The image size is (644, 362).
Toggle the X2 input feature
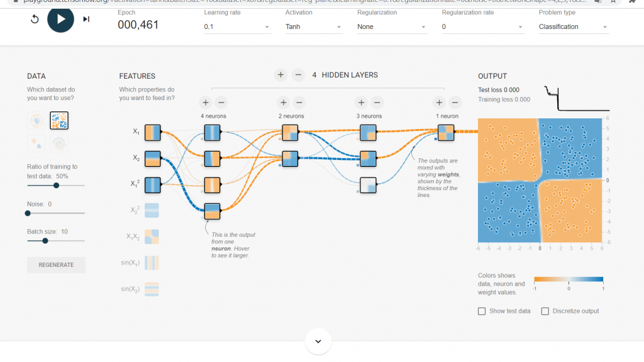152,159
